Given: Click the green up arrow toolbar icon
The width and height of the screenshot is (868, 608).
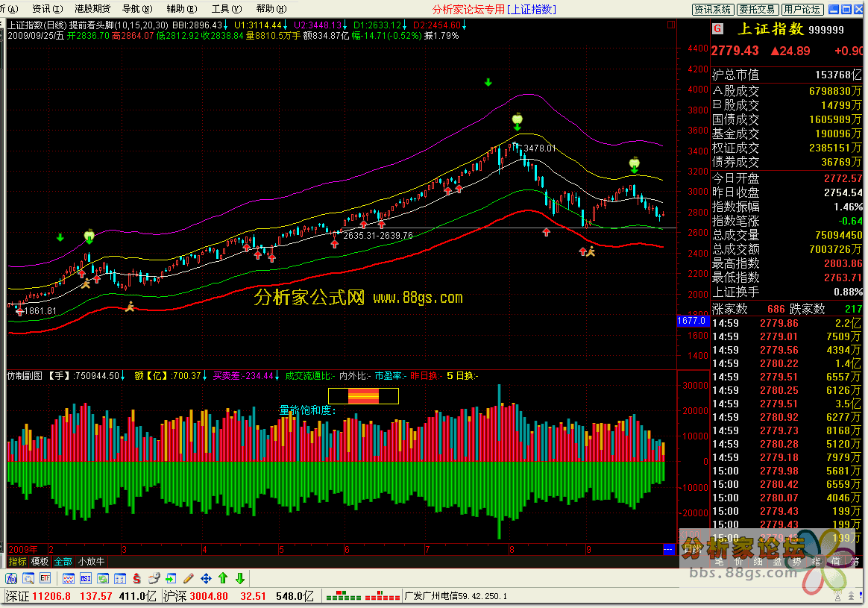Looking at the screenshot, I should click(x=223, y=579).
